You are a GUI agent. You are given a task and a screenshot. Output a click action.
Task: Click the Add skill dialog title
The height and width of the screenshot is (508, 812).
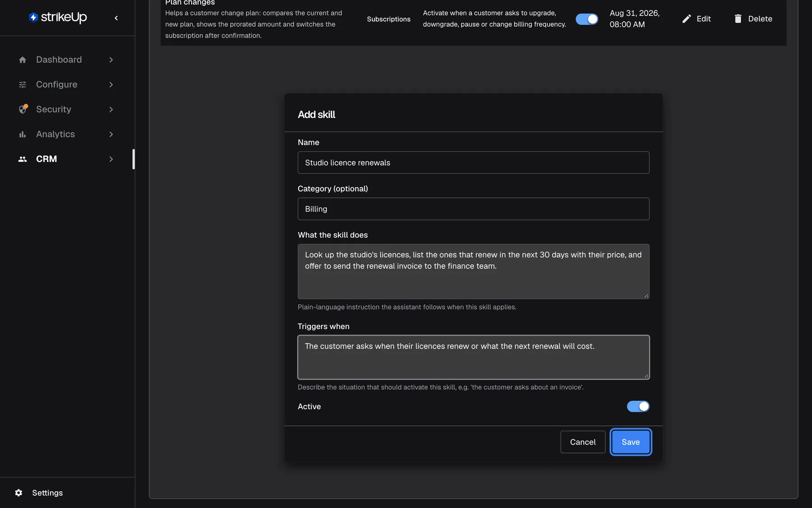point(317,115)
